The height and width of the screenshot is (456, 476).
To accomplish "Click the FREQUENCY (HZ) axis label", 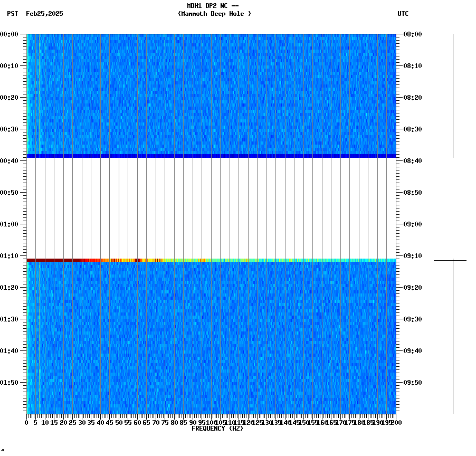I will [x=217, y=428].
